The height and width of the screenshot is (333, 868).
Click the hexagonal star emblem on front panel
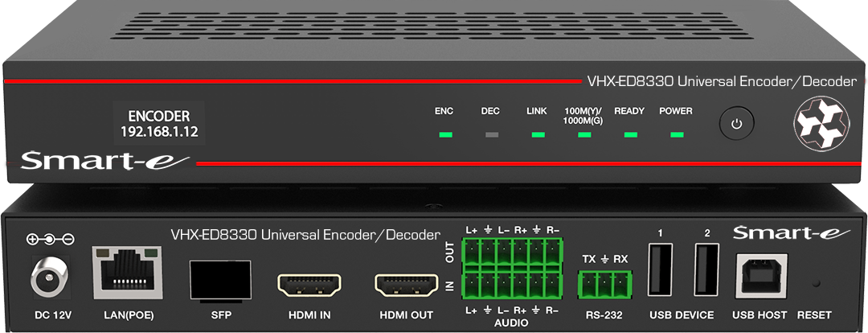click(x=821, y=124)
